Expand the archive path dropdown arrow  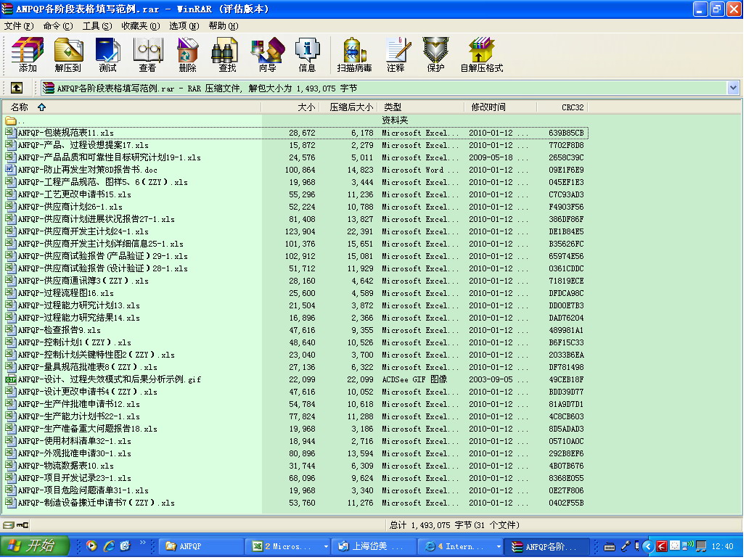733,88
